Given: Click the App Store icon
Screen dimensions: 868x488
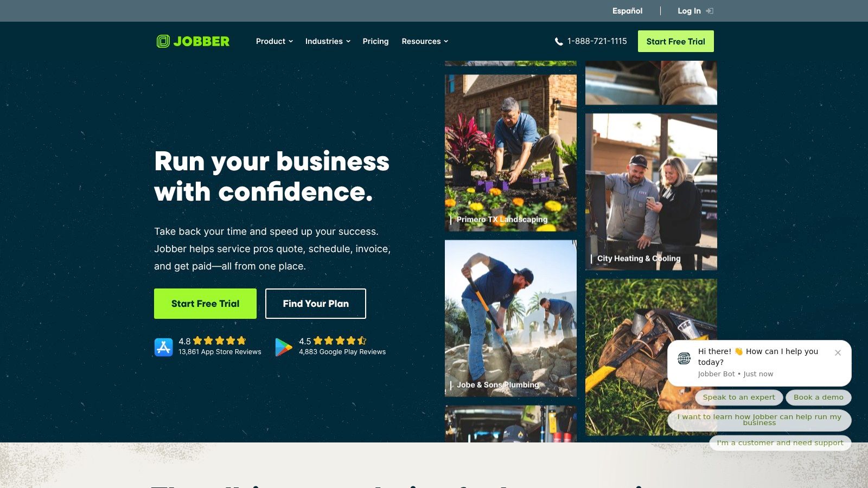Looking at the screenshot, I should coord(163,347).
